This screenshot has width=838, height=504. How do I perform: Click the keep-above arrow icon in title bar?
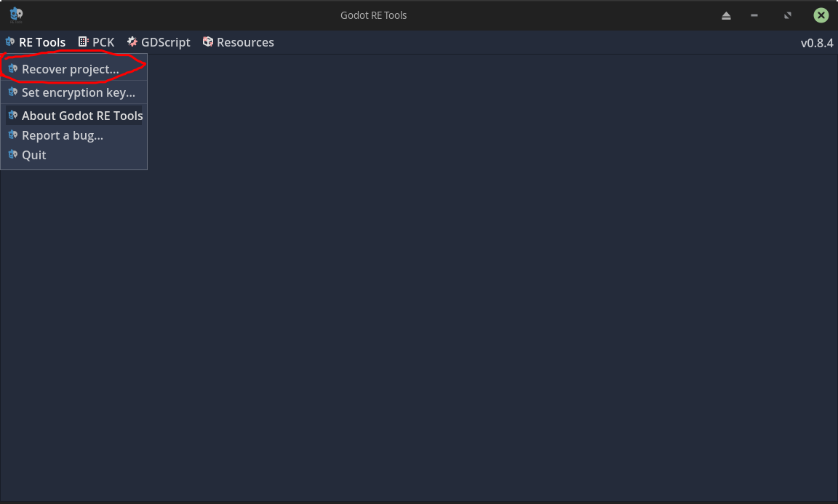(726, 15)
